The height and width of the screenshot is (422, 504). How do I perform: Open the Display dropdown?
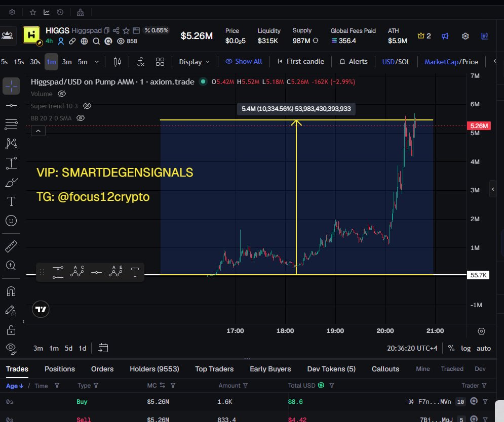[194, 62]
